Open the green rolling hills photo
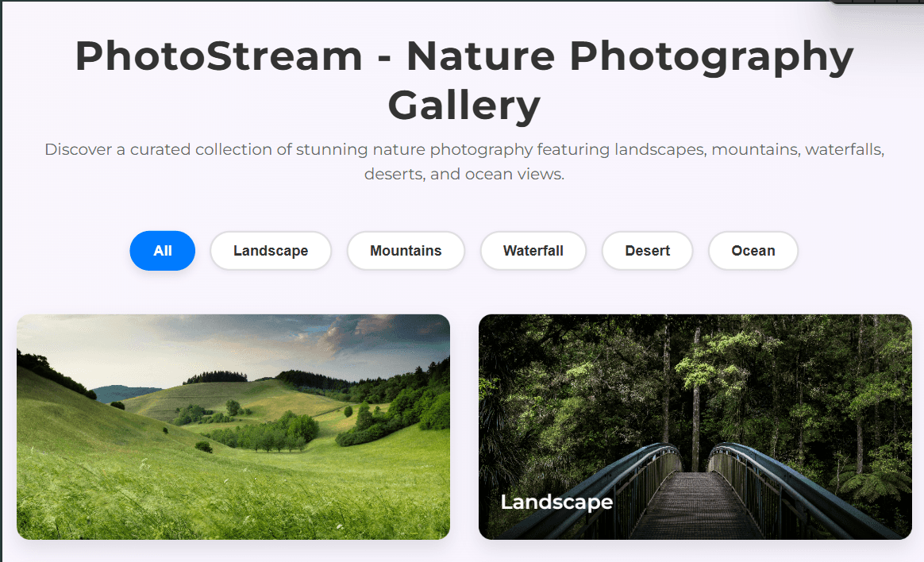 click(233, 426)
